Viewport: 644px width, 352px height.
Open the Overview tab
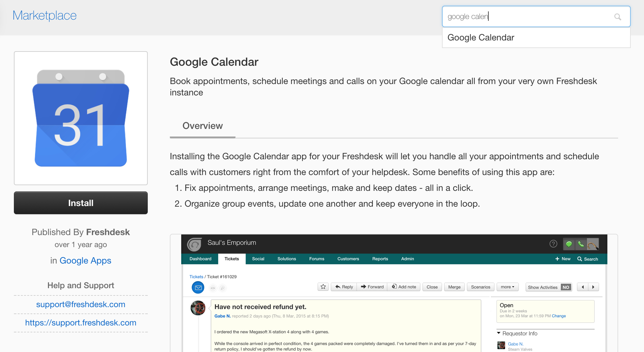point(203,126)
